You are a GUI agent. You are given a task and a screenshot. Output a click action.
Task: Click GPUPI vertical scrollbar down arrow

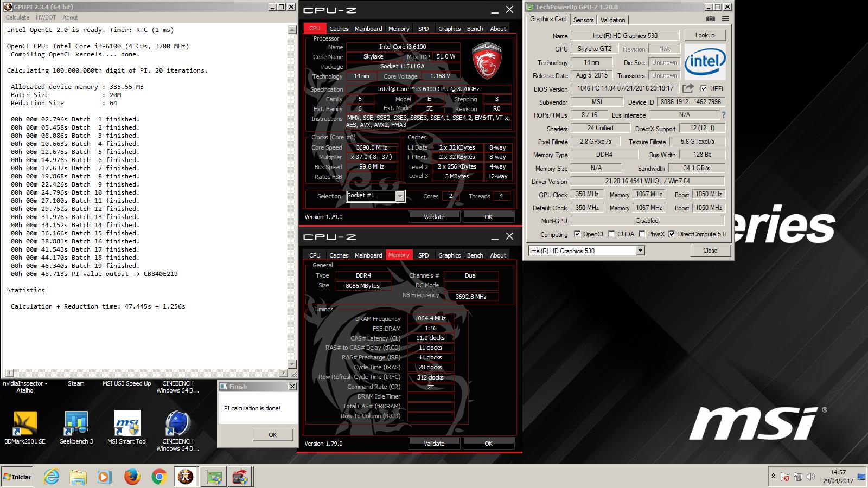(292, 364)
